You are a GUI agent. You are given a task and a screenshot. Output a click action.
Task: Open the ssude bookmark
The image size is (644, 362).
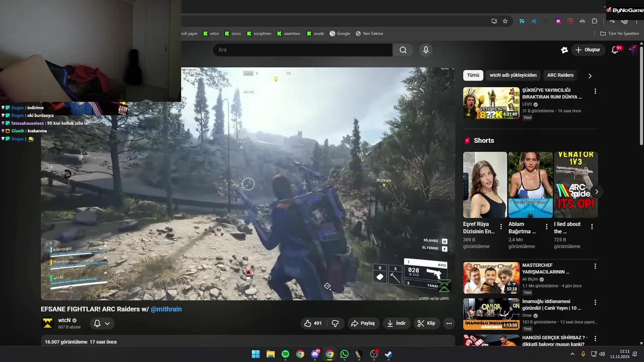point(315,34)
